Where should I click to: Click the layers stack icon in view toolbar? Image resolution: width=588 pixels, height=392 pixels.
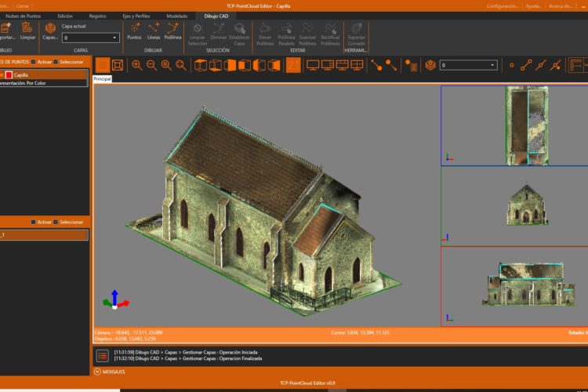[x=430, y=65]
